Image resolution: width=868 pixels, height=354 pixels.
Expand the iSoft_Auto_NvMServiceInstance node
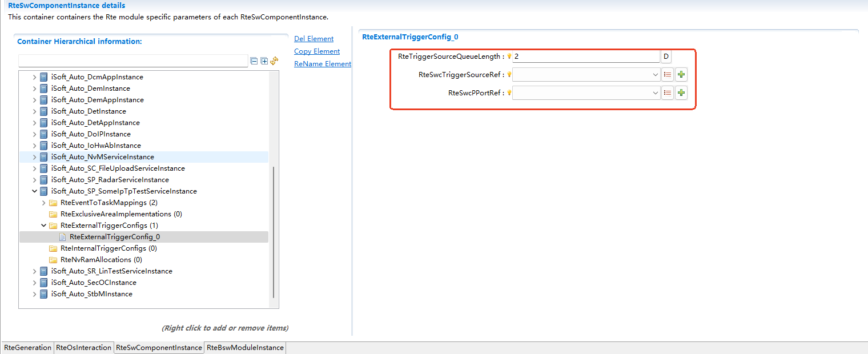click(35, 157)
